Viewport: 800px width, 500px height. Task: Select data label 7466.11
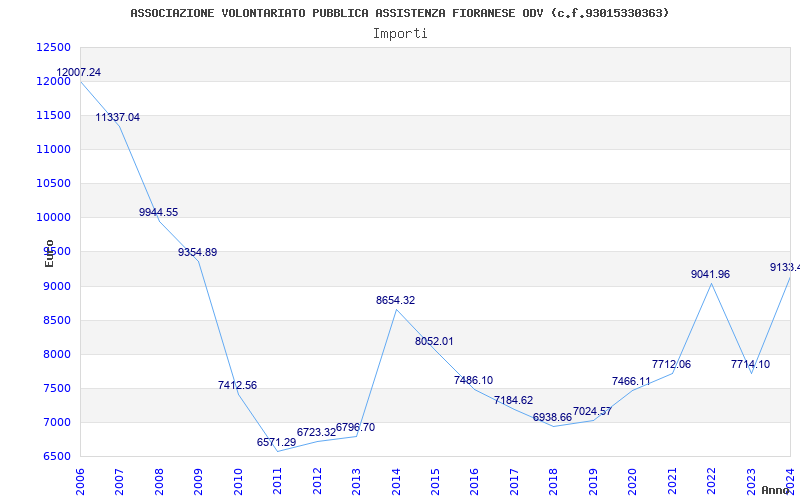tap(632, 381)
